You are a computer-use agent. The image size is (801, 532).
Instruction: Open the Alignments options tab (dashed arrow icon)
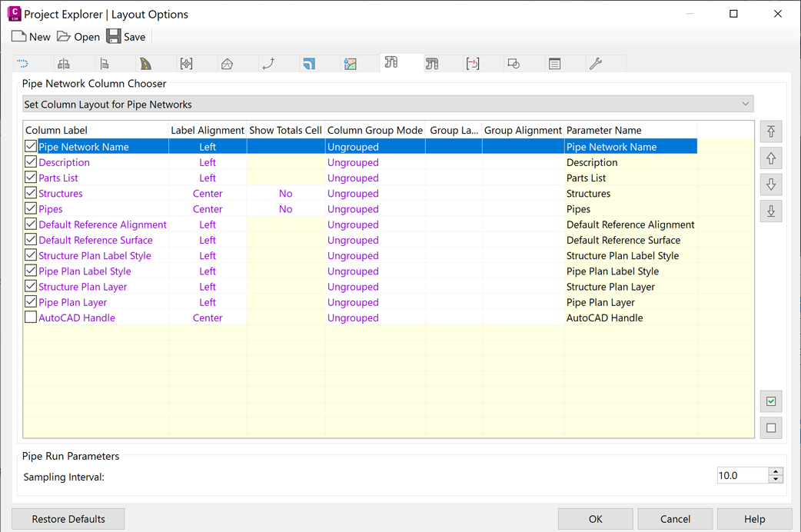click(23, 64)
